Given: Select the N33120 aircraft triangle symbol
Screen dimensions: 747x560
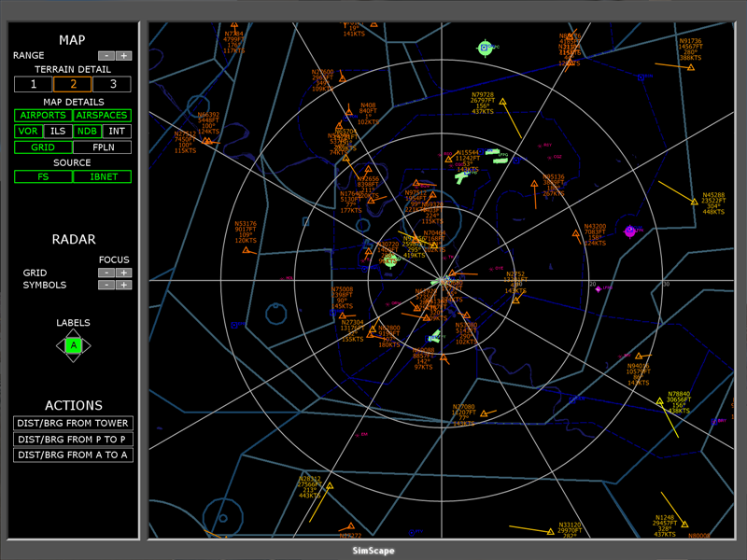Looking at the screenshot, I should point(551,531).
